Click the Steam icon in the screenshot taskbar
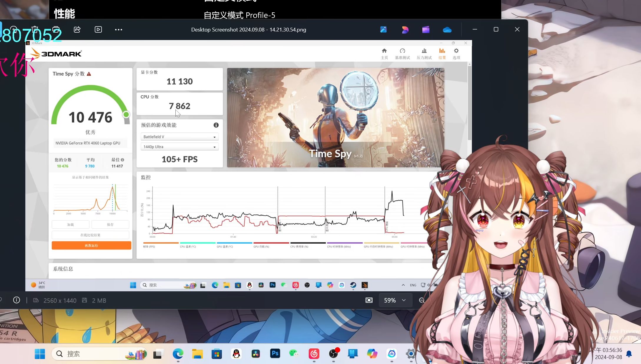Screen dimensions: 641x364 pyautogui.click(x=353, y=285)
